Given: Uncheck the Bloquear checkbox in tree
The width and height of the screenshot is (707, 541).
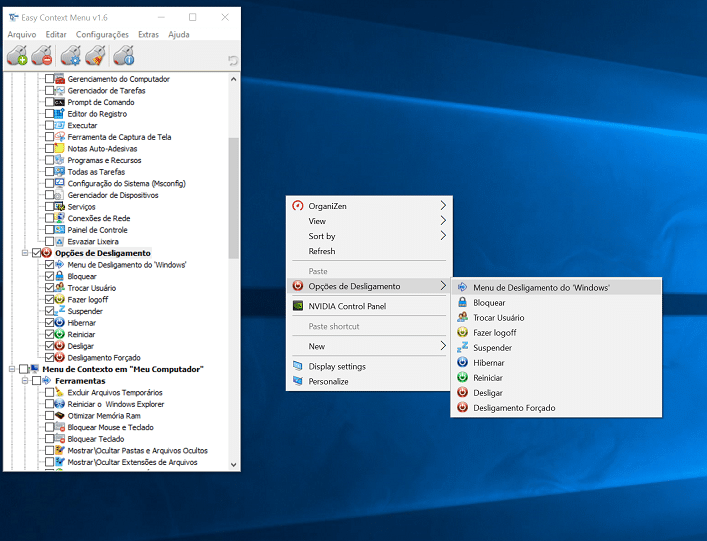Looking at the screenshot, I should click(x=50, y=276).
